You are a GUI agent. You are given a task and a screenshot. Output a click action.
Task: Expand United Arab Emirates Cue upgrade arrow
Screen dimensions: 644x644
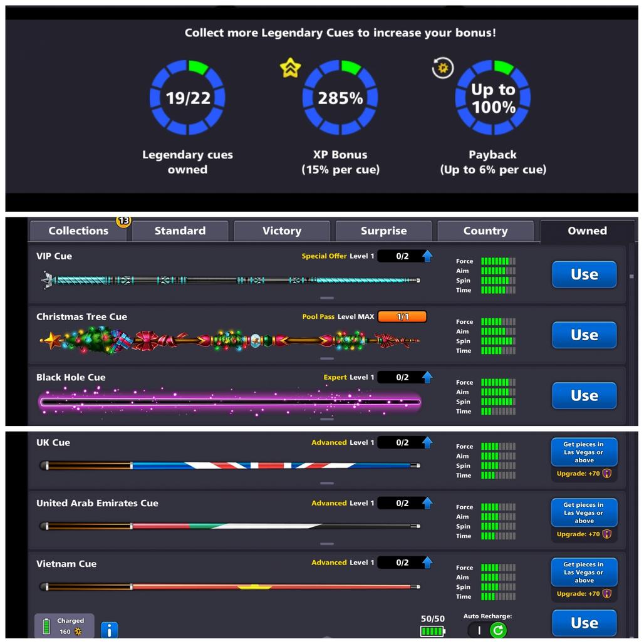[427, 503]
